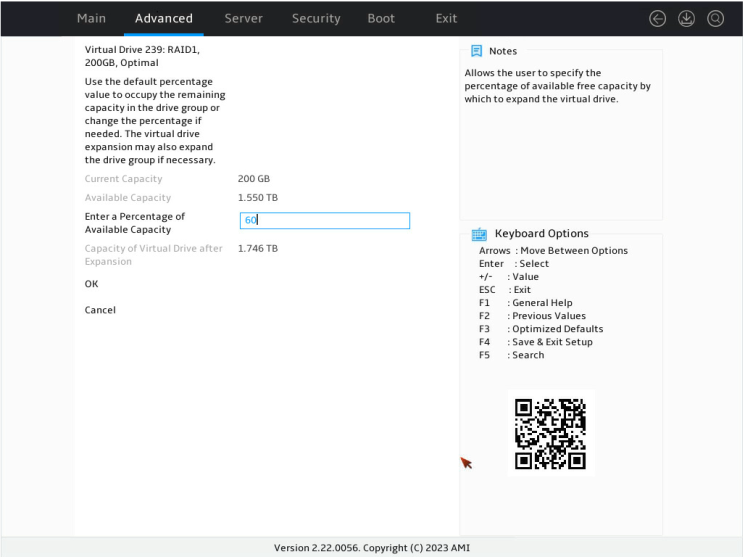Viewport: 745px width, 557px height.
Task: Click the version copyright footer text
Action: click(372, 547)
